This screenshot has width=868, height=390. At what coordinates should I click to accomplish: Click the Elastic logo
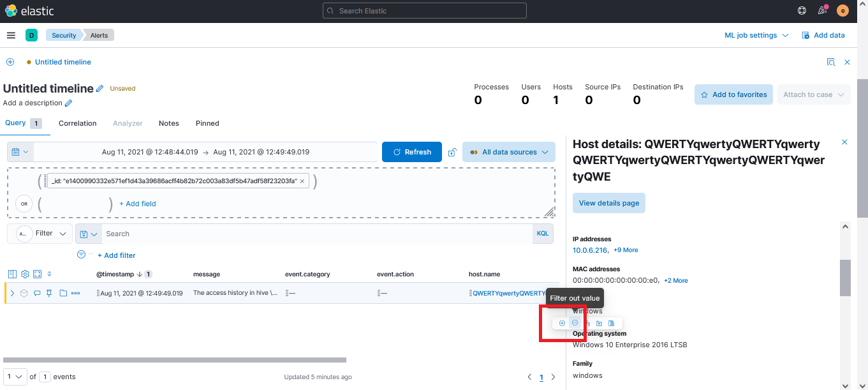(29, 11)
